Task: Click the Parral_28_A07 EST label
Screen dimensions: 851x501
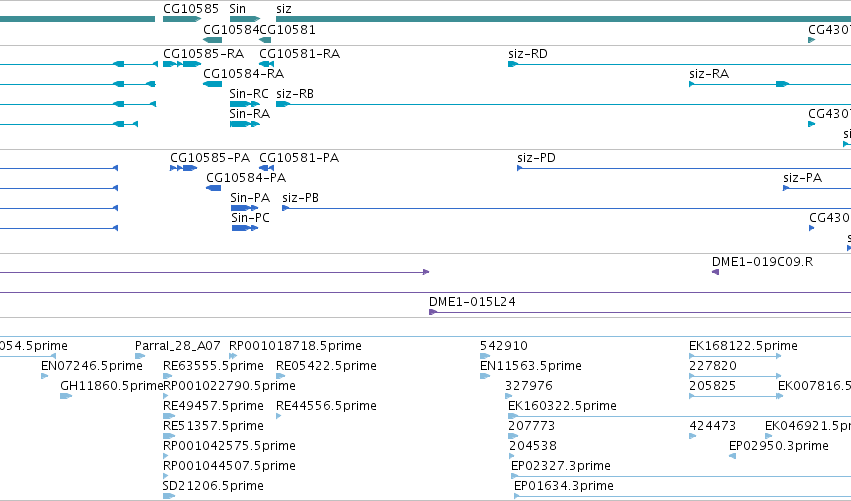Action: point(177,346)
